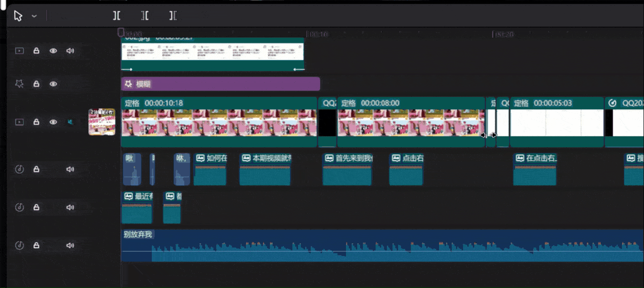Mute the audio track containing 如何在 clip
Viewport: 644px width, 288px height.
[70, 169]
